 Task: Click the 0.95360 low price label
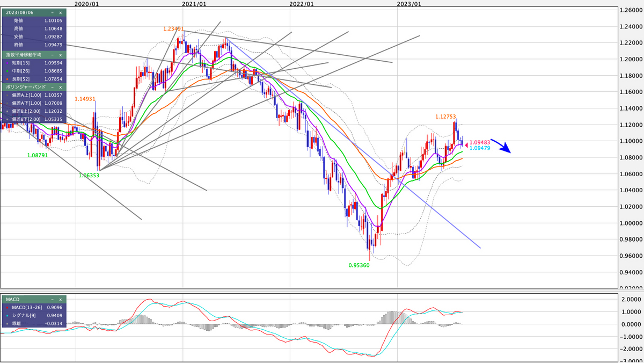click(x=359, y=265)
